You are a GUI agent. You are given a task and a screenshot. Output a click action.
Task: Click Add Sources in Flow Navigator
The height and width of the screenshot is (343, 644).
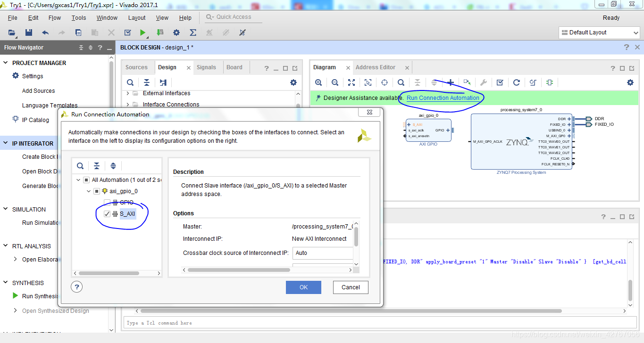[x=38, y=91]
